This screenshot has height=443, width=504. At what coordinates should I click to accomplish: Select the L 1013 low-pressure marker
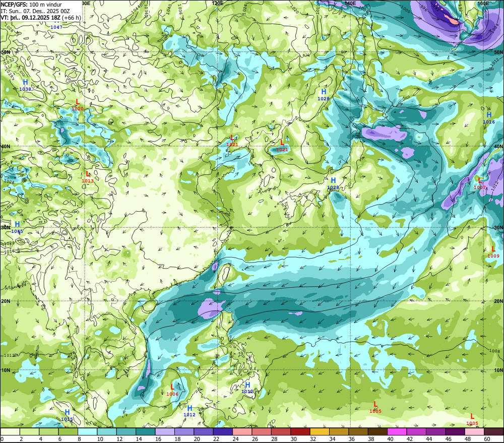88,177
